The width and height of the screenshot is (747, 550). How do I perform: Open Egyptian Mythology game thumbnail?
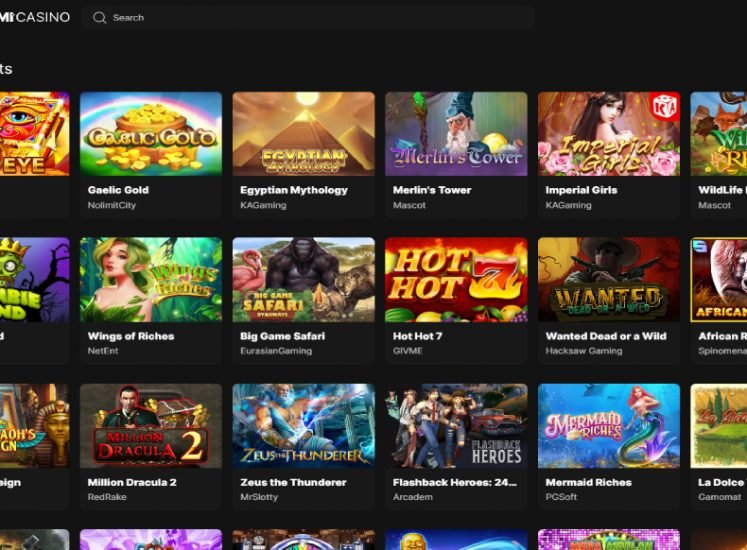(303, 134)
